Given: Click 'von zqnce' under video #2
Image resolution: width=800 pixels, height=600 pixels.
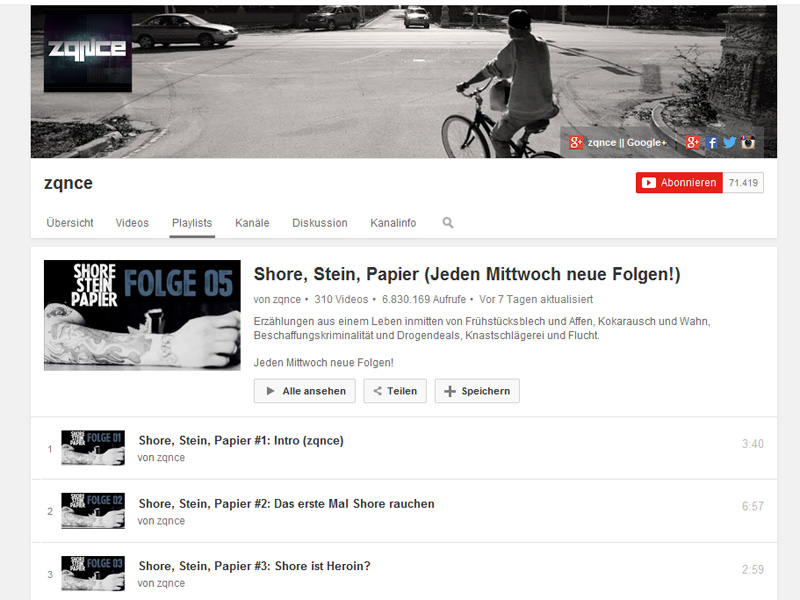Looking at the screenshot, I should pos(161,521).
